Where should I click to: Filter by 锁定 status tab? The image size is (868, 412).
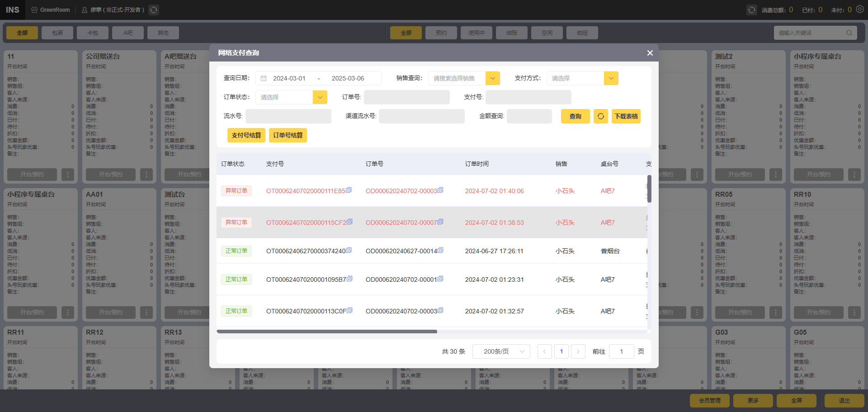click(582, 33)
